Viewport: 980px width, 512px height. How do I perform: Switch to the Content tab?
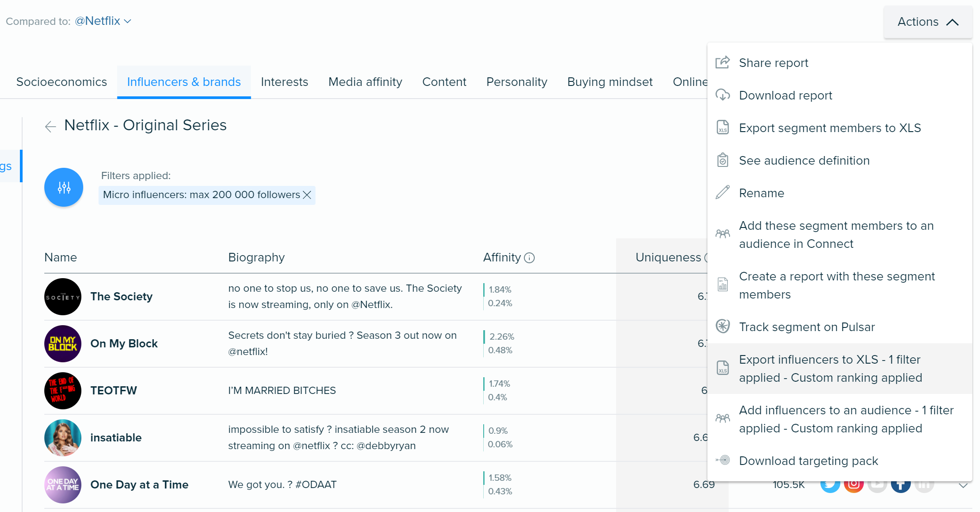[x=444, y=82]
